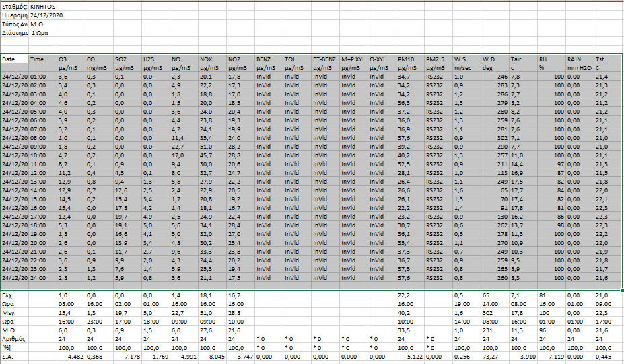The image size is (624, 364).
Task: Click the Date column header cell
Action: click(15, 59)
